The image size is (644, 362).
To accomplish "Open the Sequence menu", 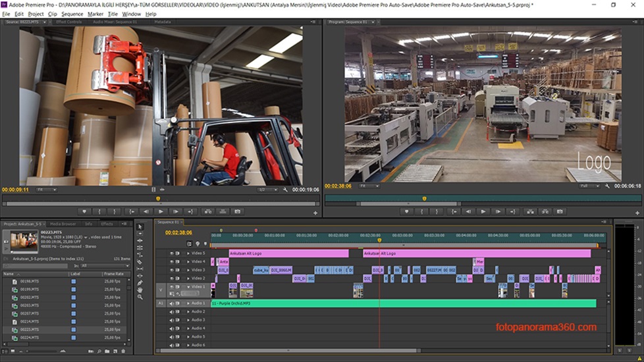I will pyautogui.click(x=72, y=14).
